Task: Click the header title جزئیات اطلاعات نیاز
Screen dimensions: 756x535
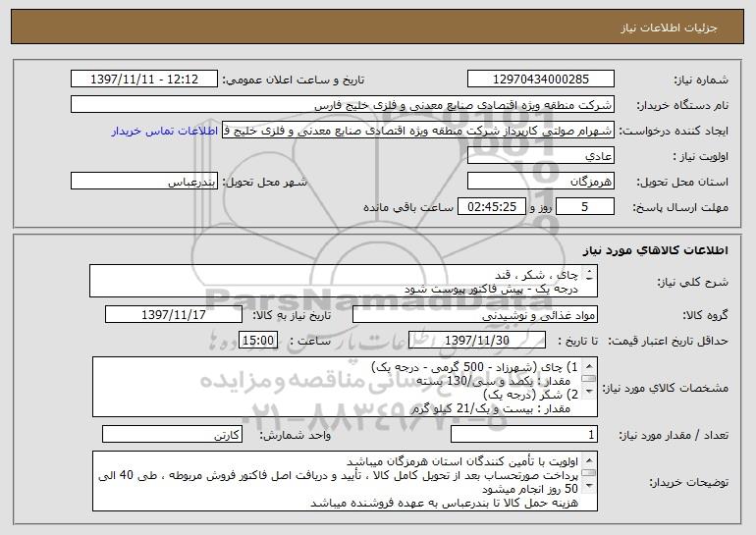Action: 670,27
